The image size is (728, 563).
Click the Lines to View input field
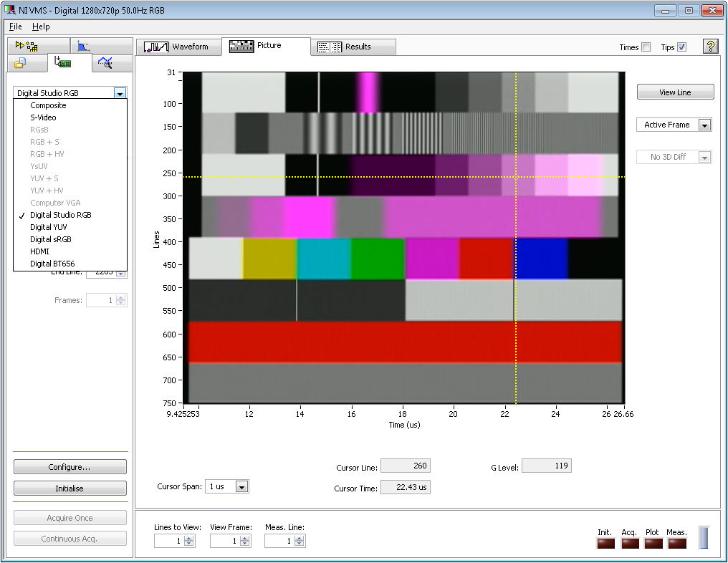click(169, 542)
